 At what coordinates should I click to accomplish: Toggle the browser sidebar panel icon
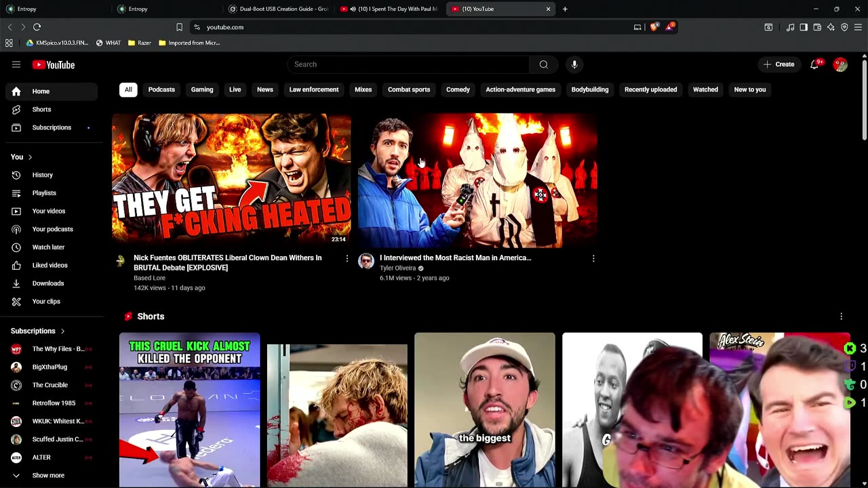point(804,27)
